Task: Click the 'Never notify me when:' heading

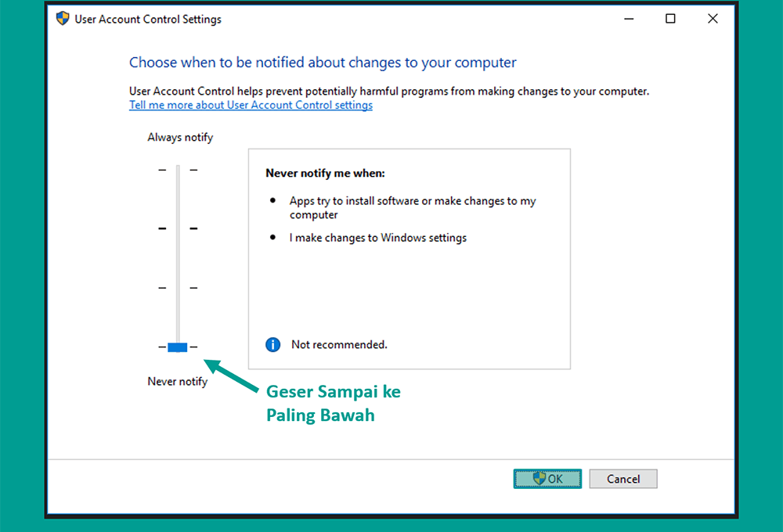Action: (325, 173)
